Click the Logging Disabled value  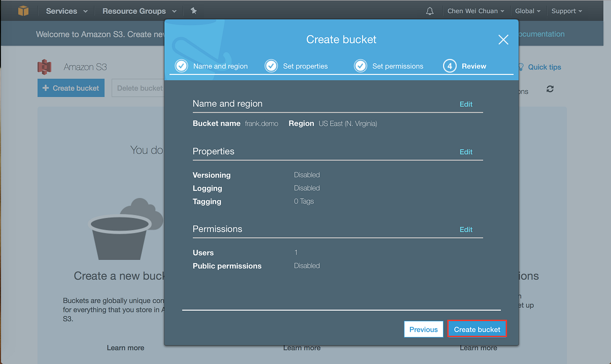tap(307, 188)
